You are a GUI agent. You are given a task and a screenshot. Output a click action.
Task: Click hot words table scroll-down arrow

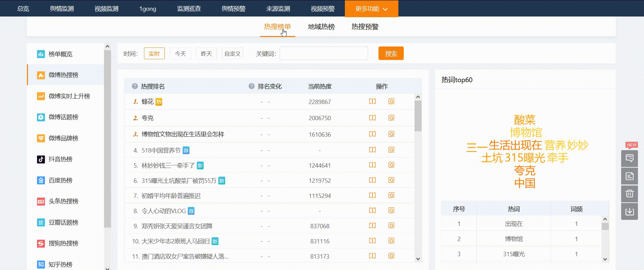tap(605, 259)
